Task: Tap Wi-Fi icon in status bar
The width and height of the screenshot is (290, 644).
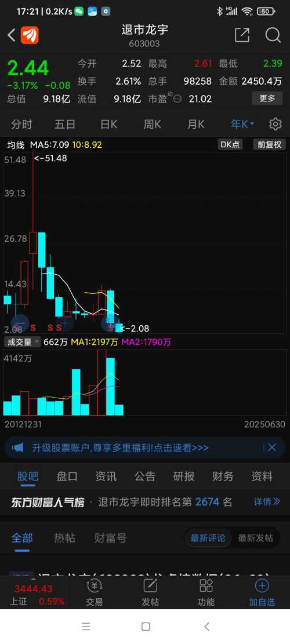Action: (247, 12)
